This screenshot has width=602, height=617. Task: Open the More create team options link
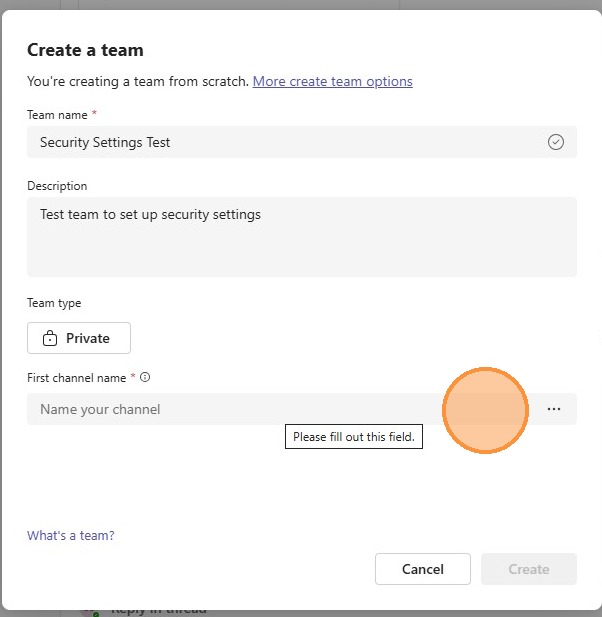coord(332,81)
